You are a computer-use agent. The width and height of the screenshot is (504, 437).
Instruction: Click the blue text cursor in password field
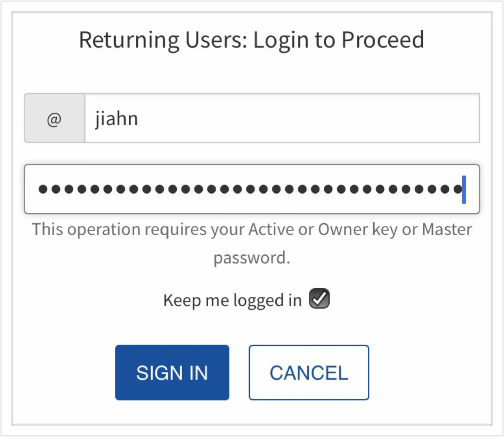[464, 190]
